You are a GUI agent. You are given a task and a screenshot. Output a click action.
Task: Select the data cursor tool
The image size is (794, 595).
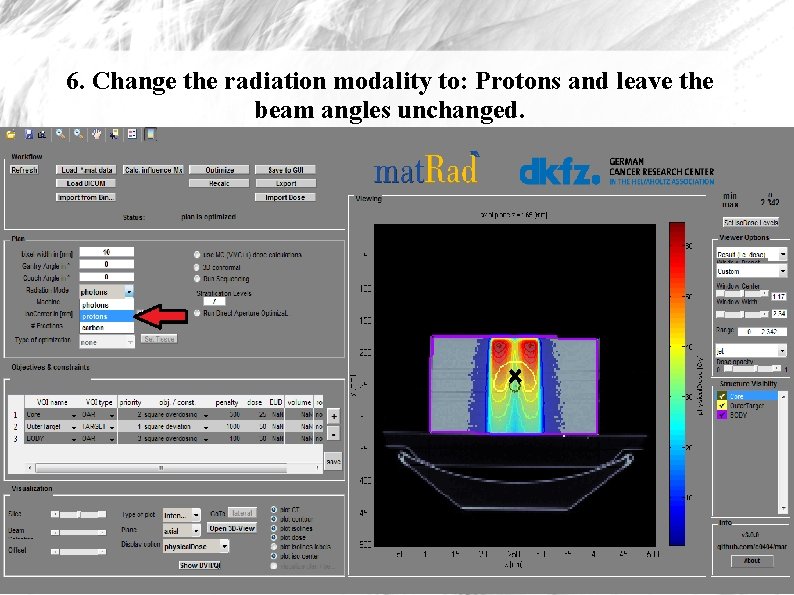(x=114, y=134)
